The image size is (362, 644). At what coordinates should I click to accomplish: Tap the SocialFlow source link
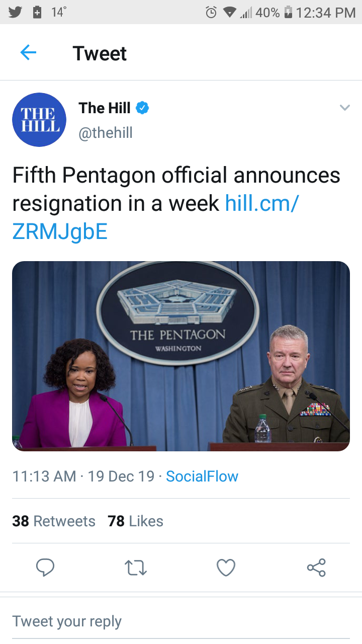point(202,476)
